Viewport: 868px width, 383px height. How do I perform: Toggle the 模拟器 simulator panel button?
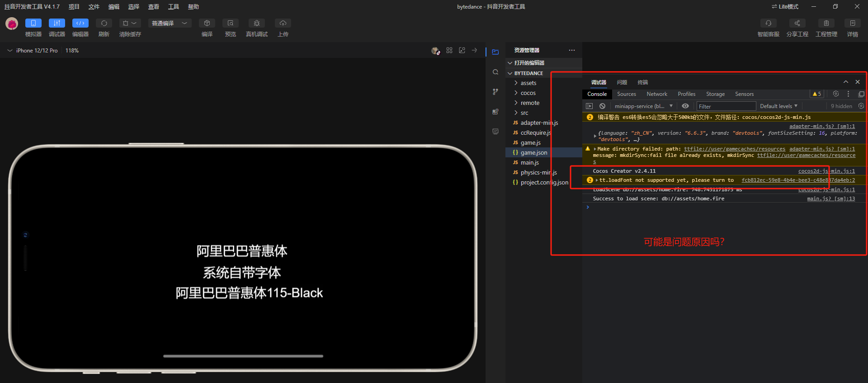[x=33, y=23]
